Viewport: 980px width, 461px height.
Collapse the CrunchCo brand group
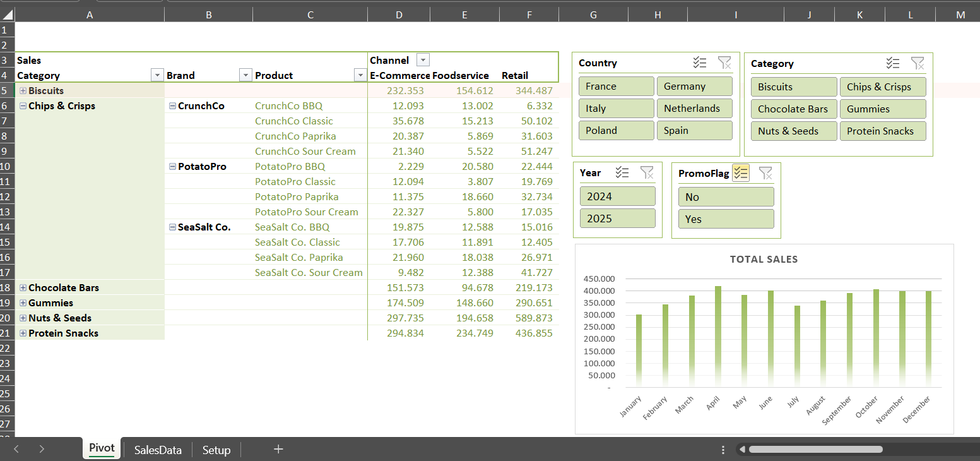(x=172, y=106)
